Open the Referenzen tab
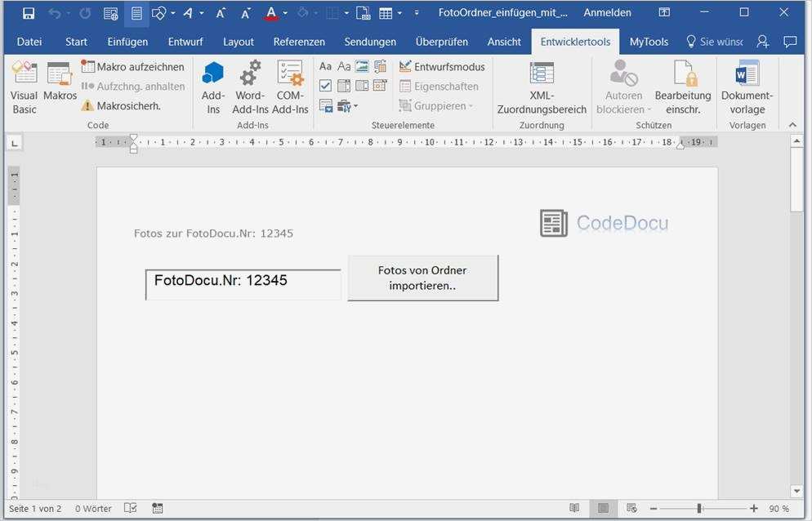 [299, 42]
